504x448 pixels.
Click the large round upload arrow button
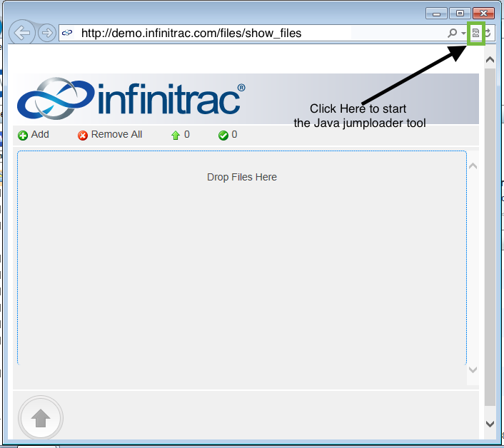click(x=41, y=418)
